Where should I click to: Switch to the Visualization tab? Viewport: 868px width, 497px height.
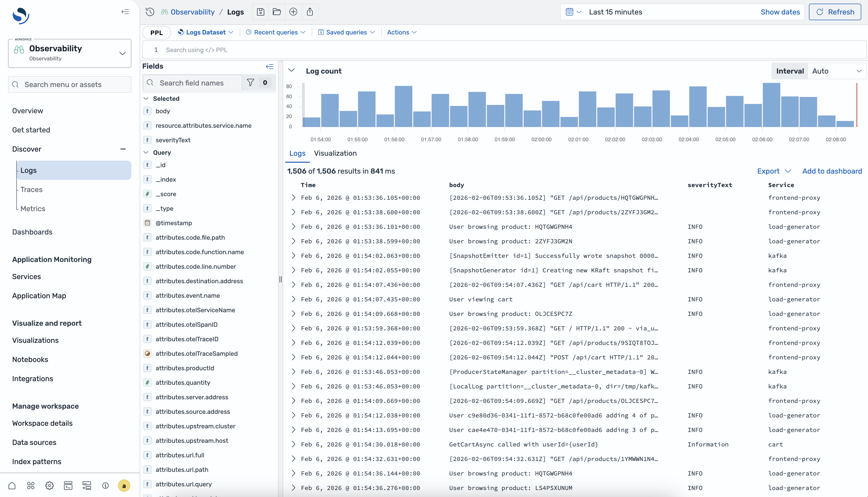tap(335, 153)
